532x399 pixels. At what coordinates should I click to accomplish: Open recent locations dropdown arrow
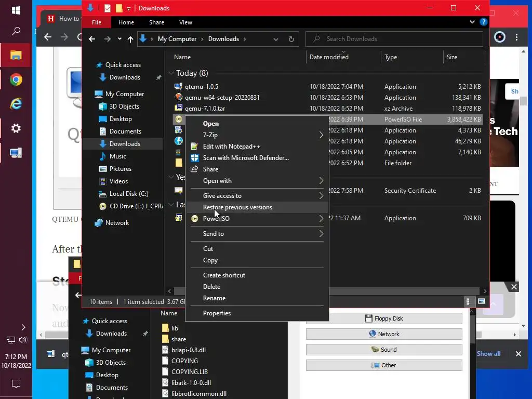click(x=119, y=39)
